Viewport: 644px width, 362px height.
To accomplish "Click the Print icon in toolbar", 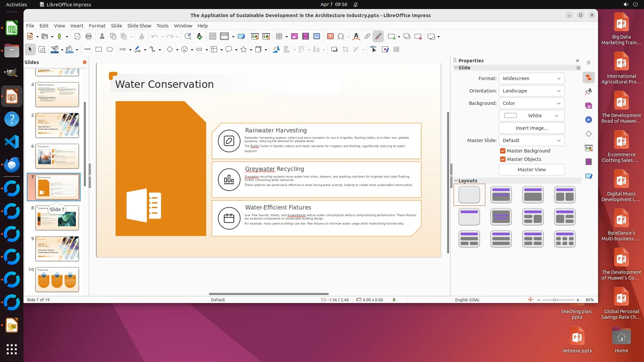I will (x=89, y=37).
